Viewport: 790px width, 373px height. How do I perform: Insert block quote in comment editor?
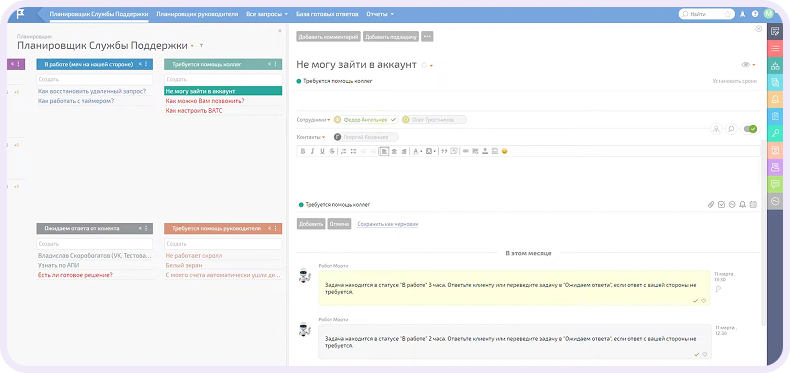coord(444,151)
